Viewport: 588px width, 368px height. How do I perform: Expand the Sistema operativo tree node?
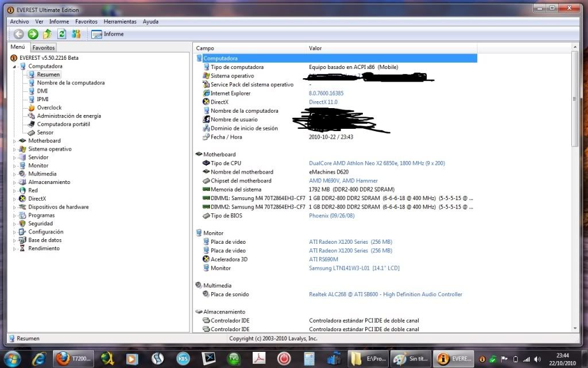(x=14, y=149)
